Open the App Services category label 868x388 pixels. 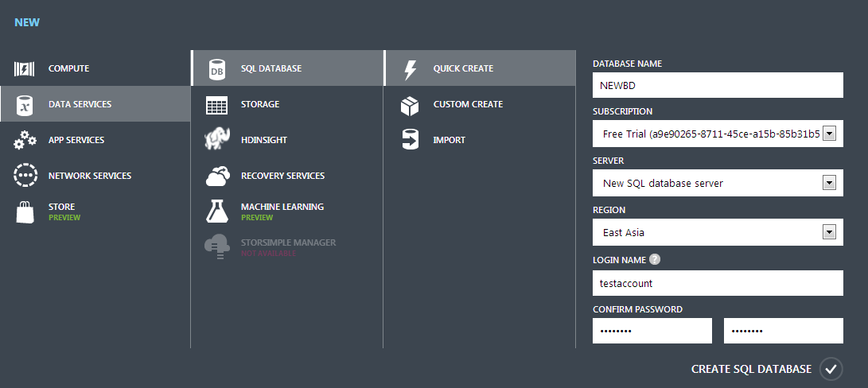[x=76, y=140]
